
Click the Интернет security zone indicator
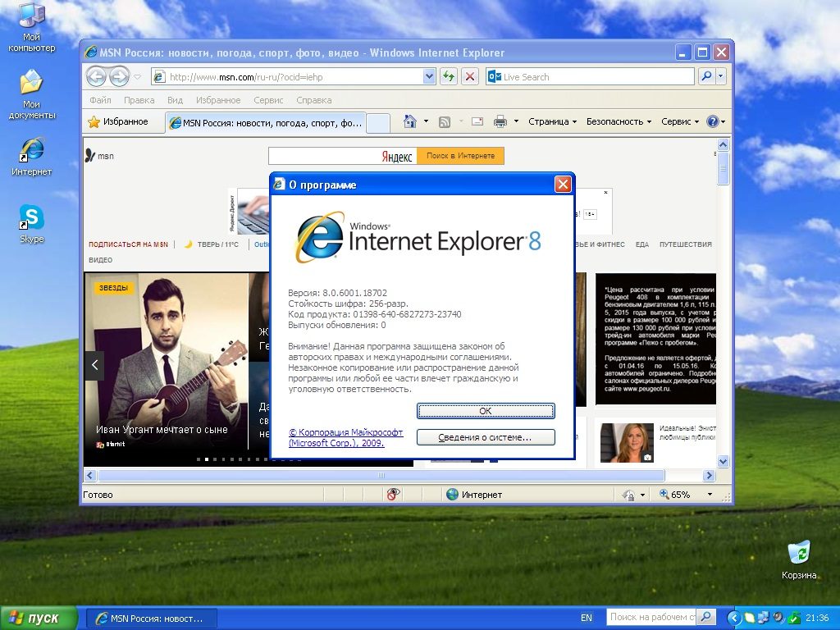474,495
